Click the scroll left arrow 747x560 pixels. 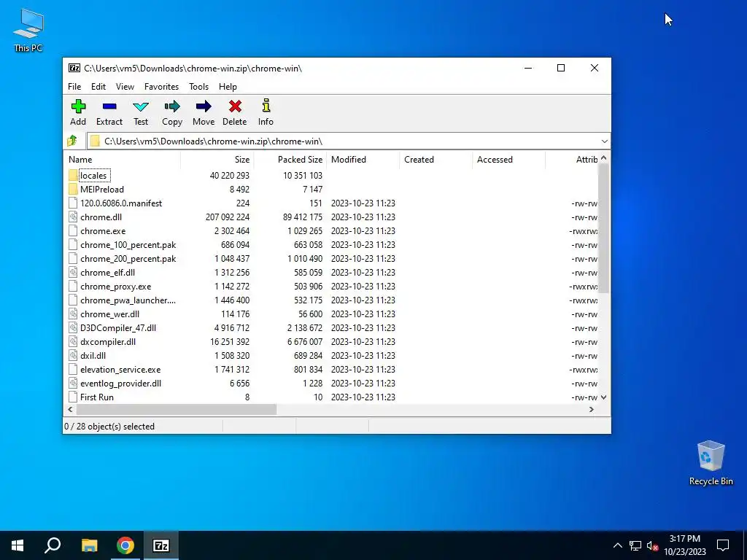pos(71,410)
